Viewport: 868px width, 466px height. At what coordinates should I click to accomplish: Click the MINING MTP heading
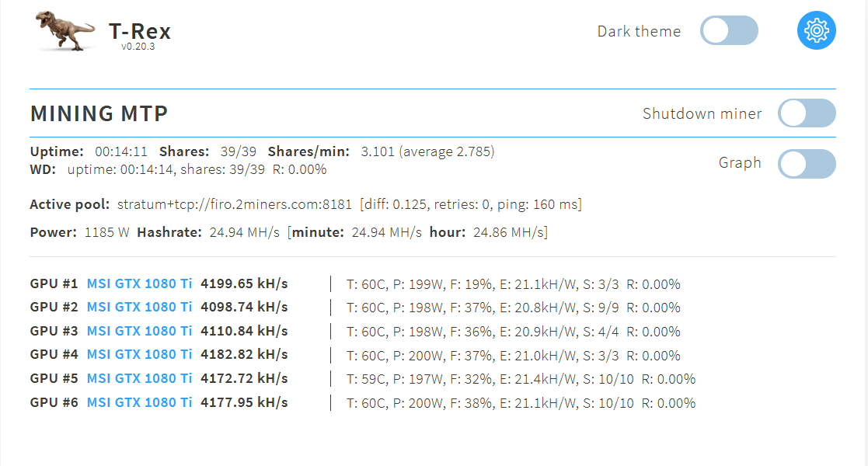99,113
